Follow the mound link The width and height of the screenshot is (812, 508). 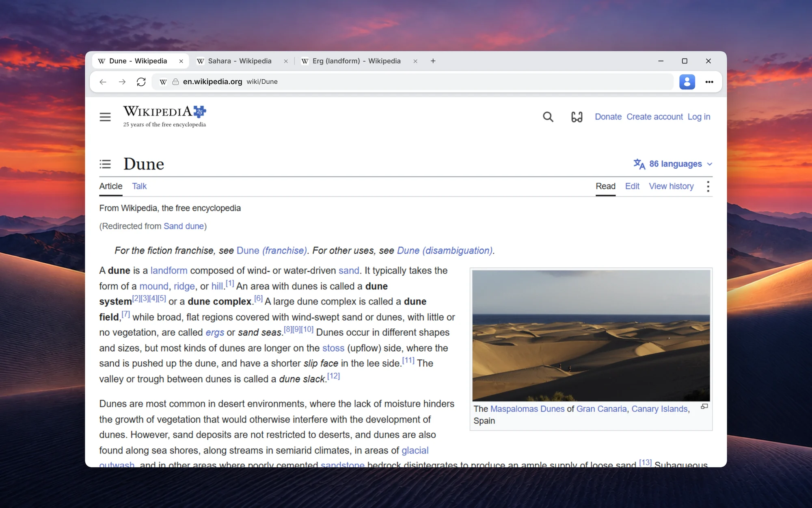154,287
